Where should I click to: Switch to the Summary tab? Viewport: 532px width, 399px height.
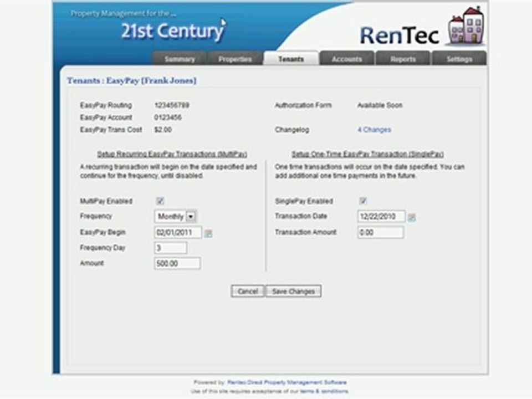pos(179,59)
